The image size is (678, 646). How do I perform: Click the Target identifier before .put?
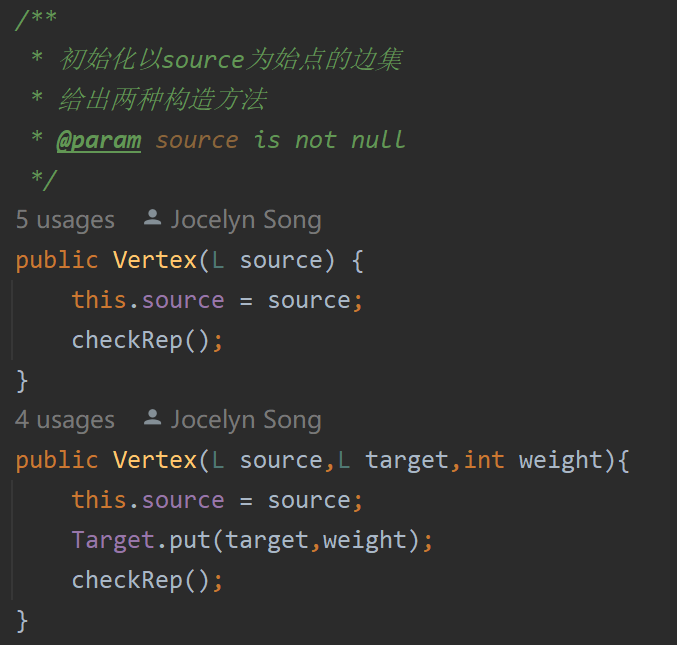tap(113, 540)
